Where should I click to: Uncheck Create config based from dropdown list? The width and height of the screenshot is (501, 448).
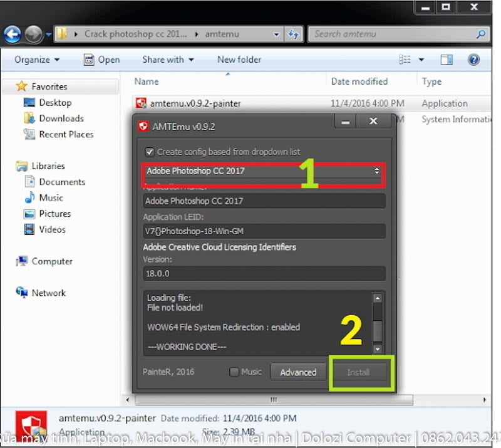pyautogui.click(x=149, y=152)
